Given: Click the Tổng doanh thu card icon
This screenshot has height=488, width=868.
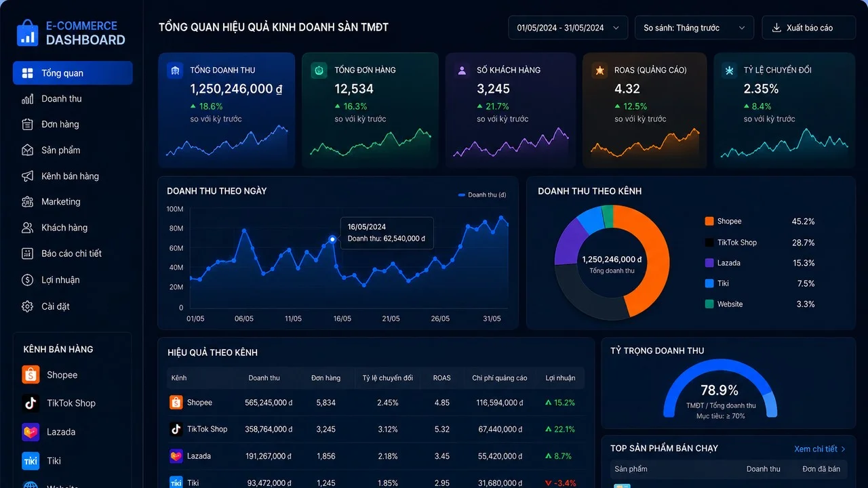Looking at the screenshot, I should tap(175, 70).
